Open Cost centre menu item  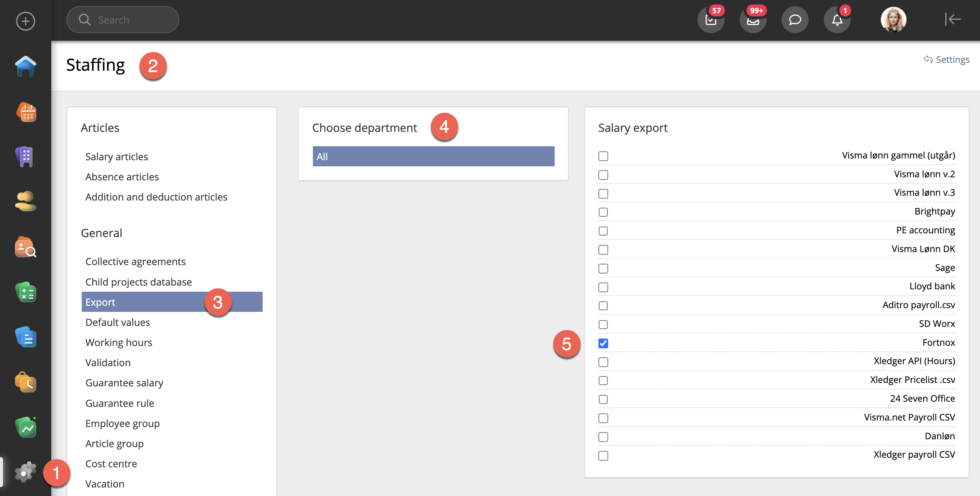pos(111,464)
